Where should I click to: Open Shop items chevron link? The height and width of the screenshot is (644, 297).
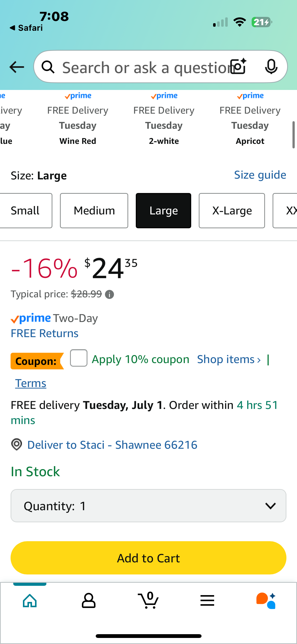[229, 359]
